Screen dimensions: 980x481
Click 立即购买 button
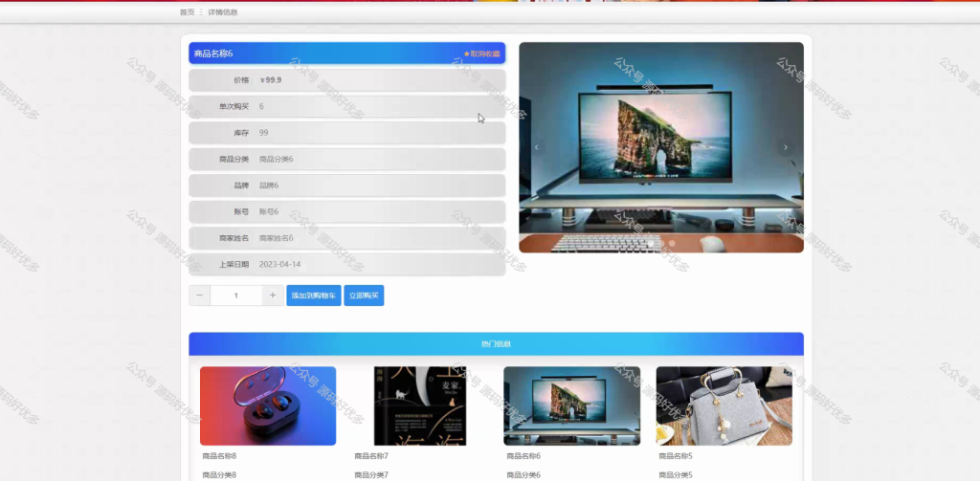point(364,295)
